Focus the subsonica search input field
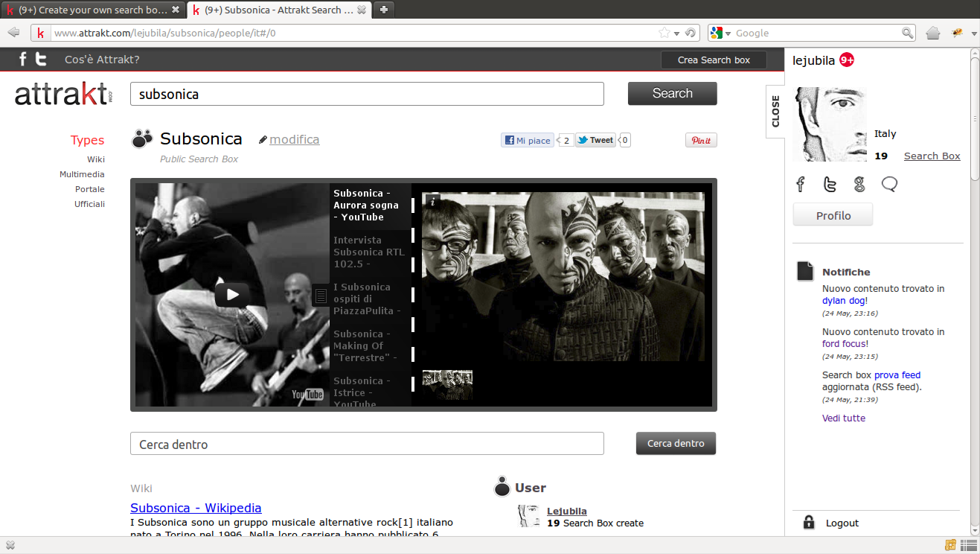 tap(367, 94)
